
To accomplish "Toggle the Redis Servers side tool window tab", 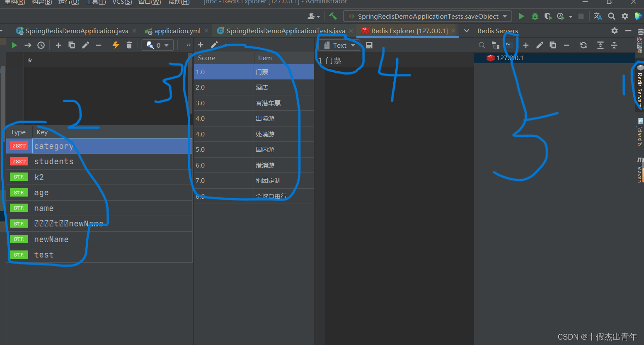I will coord(640,86).
